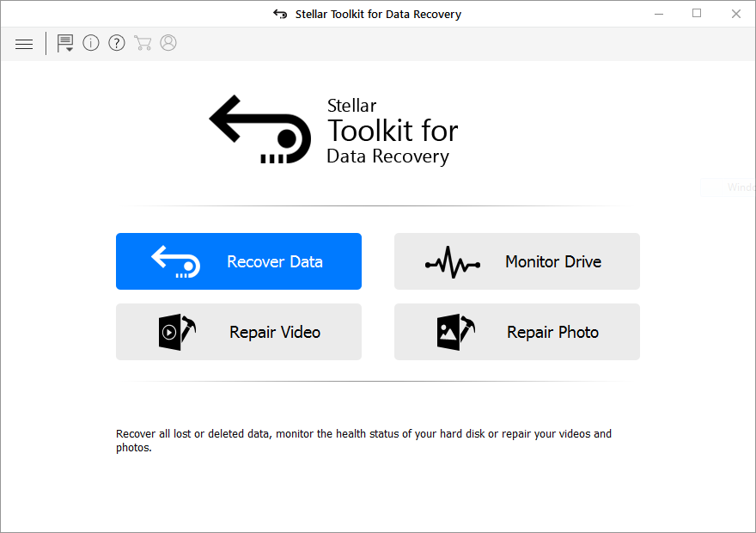
Task: Open the flag dropdown in toolbar
Action: pos(65,43)
